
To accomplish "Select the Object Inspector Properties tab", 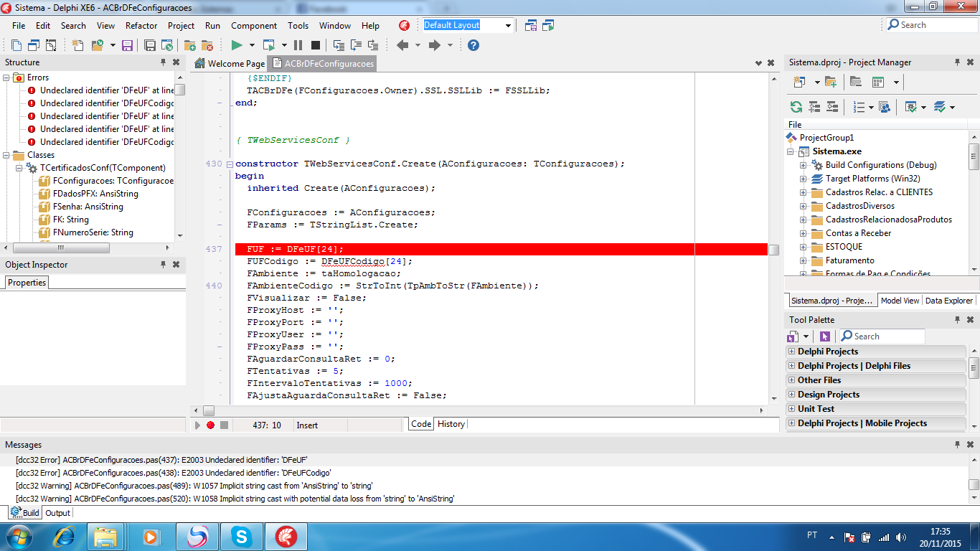I will pos(27,283).
